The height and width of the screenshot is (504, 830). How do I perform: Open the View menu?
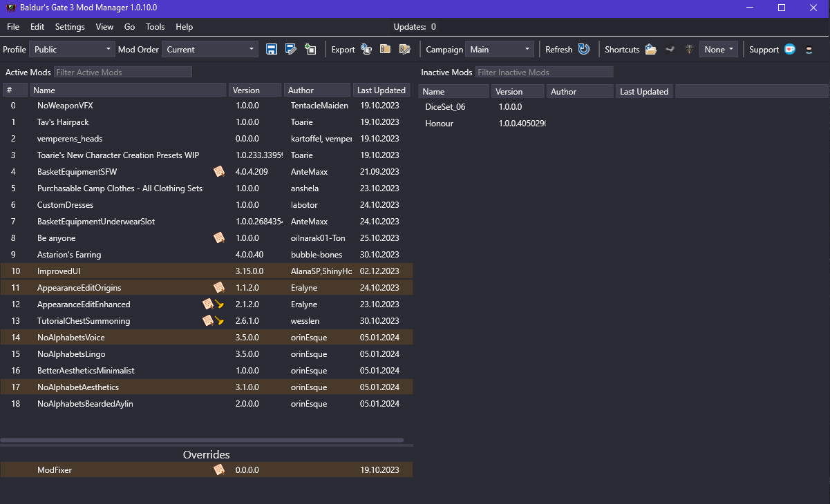click(x=105, y=27)
